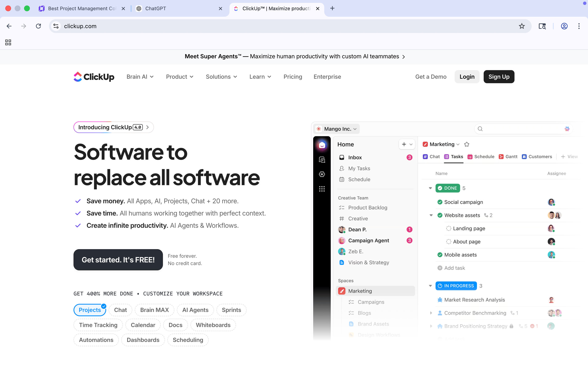Open the apps grid icon below toolbar

[x=8, y=43]
